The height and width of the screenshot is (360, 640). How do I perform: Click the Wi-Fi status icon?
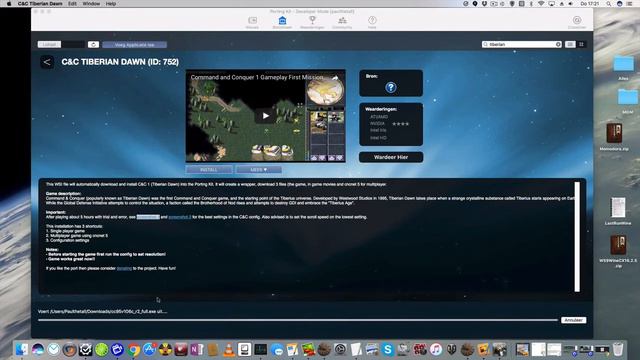pyautogui.click(x=541, y=4)
